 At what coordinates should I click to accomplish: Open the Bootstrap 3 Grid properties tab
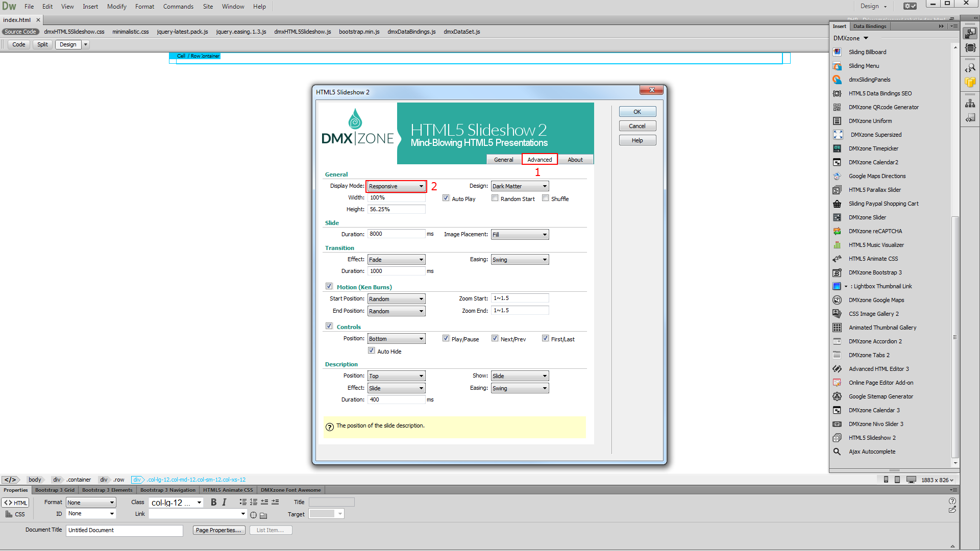55,490
